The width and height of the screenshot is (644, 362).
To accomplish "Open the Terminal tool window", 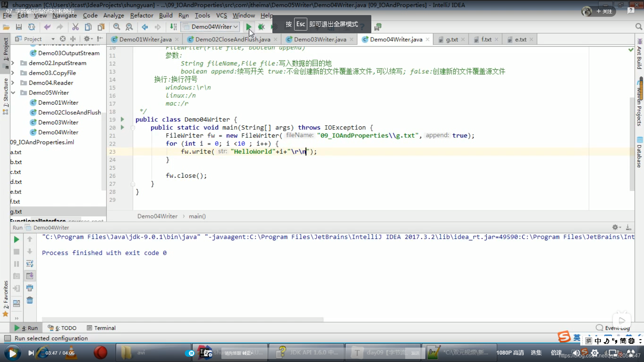I will tap(101, 328).
